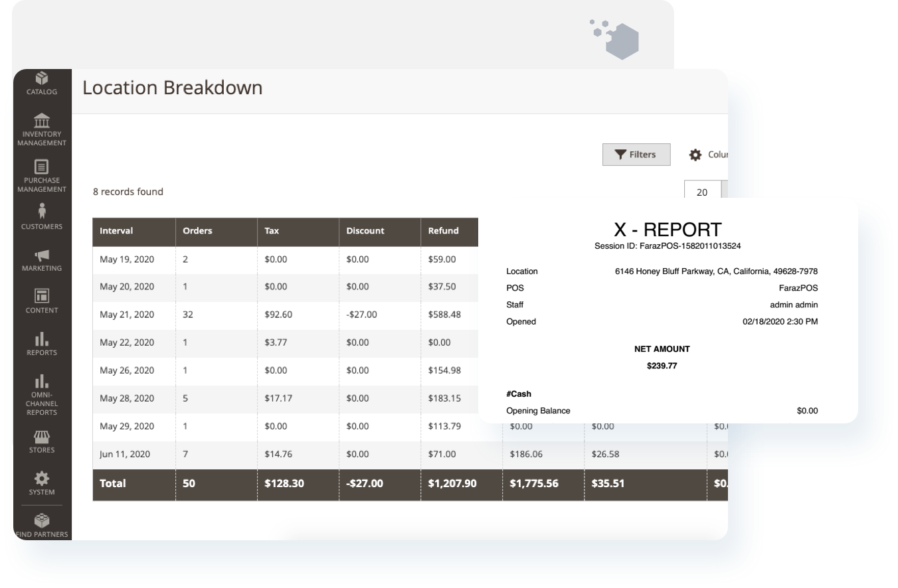The height and width of the screenshot is (588, 898).
Task: Click the total orders value 50
Action: [x=189, y=484]
